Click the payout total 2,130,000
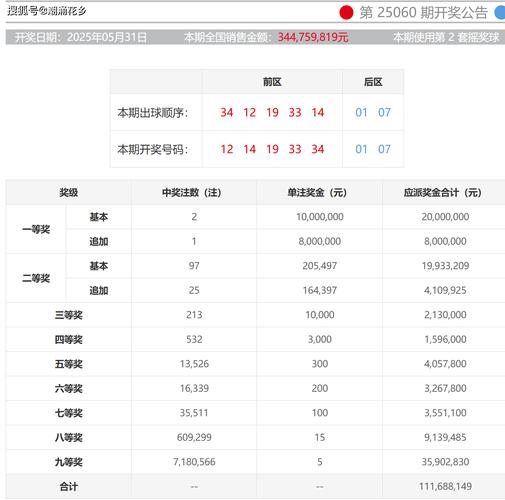The height and width of the screenshot is (500, 505). point(445,315)
